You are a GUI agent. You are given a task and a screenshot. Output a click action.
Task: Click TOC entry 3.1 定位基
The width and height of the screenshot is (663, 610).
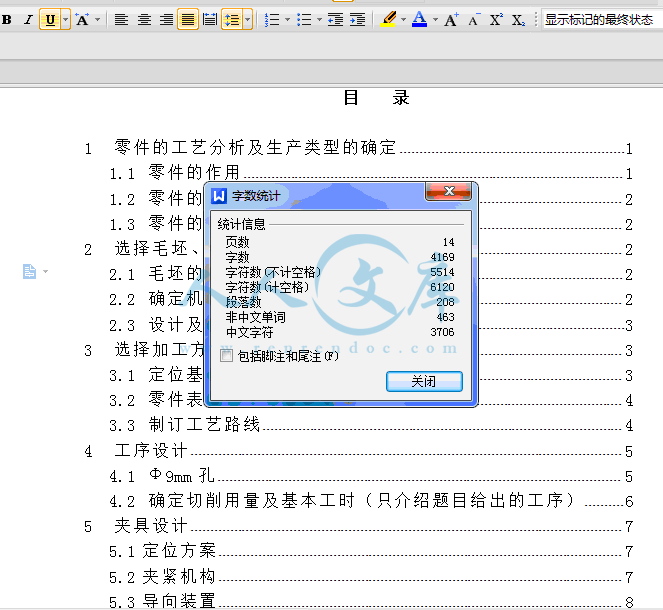point(156,375)
